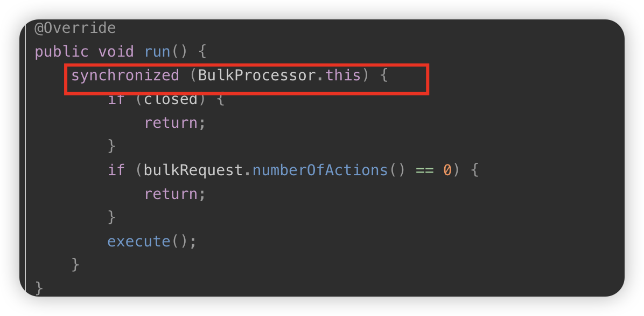The width and height of the screenshot is (644, 316).
Task: Click the closed variable in the if condition
Action: tap(171, 100)
